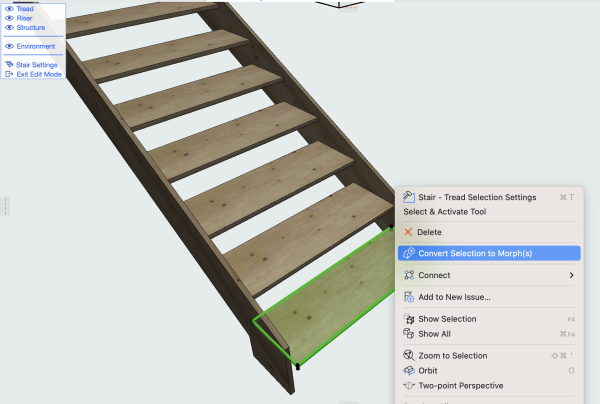Open Stair - Tread Selection Settings
Viewport: 600px width, 404px height.
pyautogui.click(x=477, y=198)
